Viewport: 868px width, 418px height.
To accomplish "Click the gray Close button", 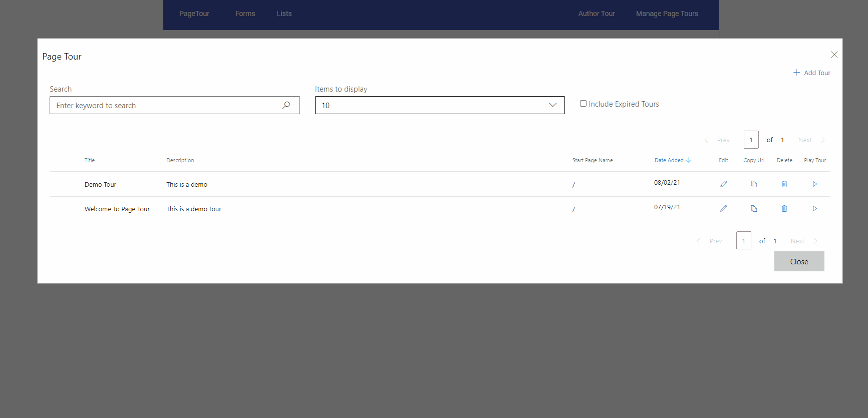I will point(799,261).
